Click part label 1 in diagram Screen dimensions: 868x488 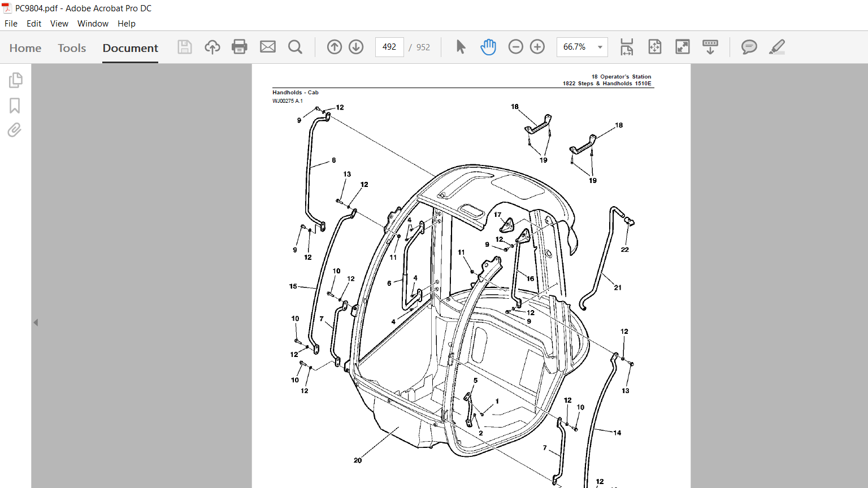(x=497, y=402)
